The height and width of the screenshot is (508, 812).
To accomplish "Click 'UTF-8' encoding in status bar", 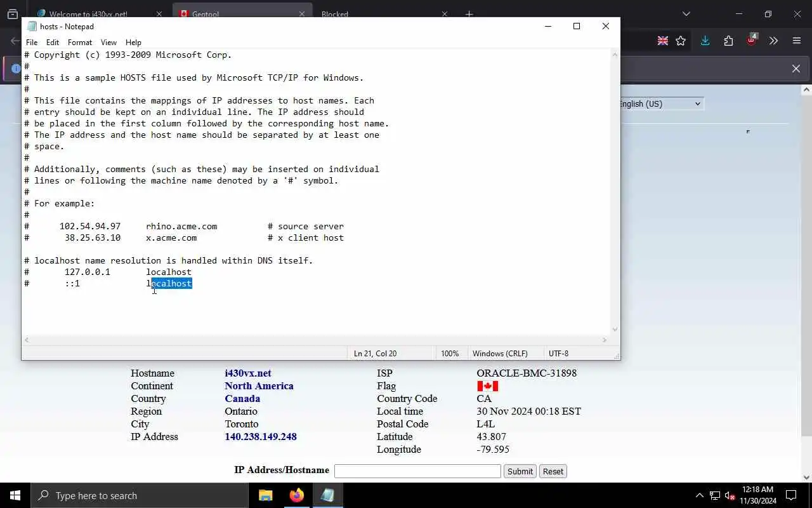I will pyautogui.click(x=558, y=353).
